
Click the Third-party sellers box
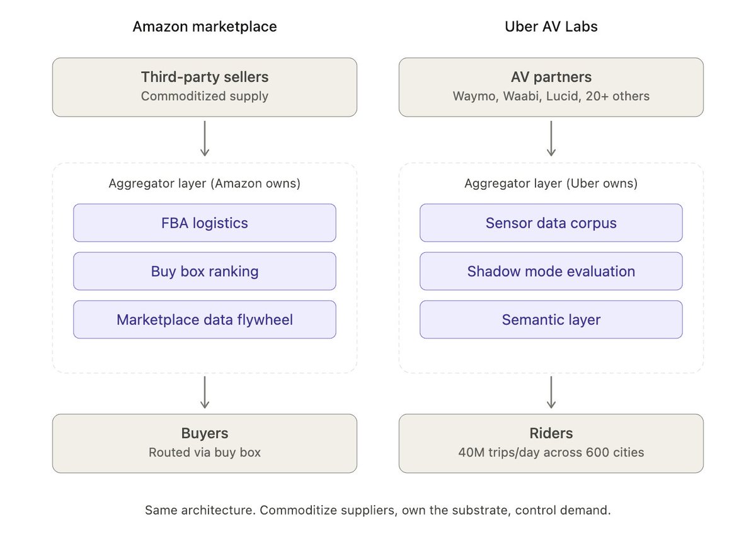tap(205, 87)
